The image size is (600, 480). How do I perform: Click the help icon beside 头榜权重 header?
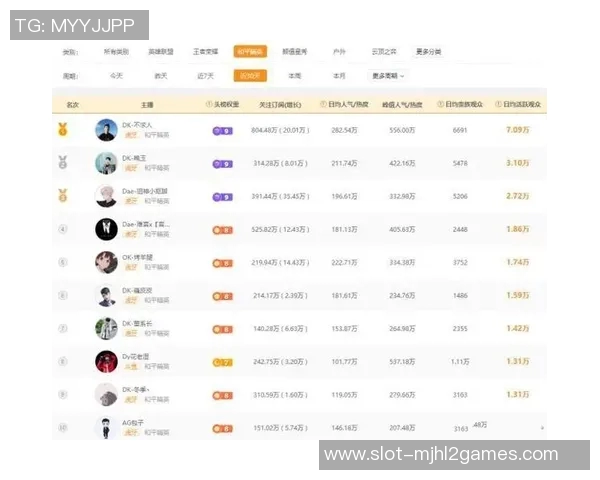click(x=209, y=104)
